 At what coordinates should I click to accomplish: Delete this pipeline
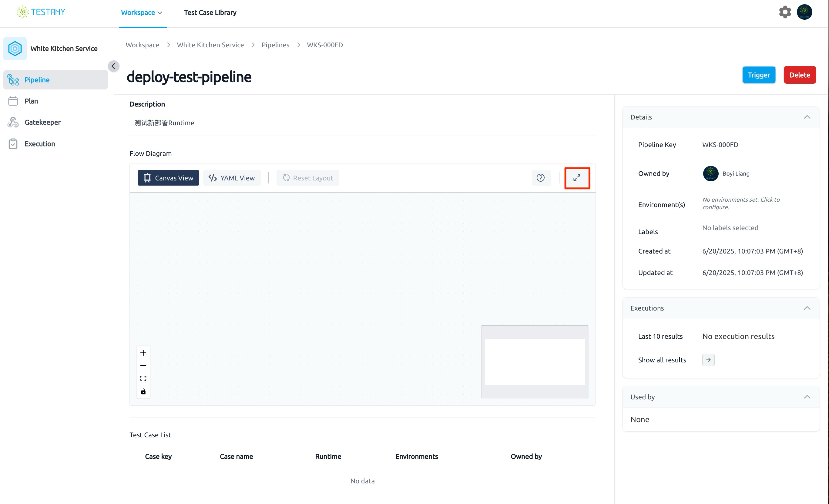800,75
